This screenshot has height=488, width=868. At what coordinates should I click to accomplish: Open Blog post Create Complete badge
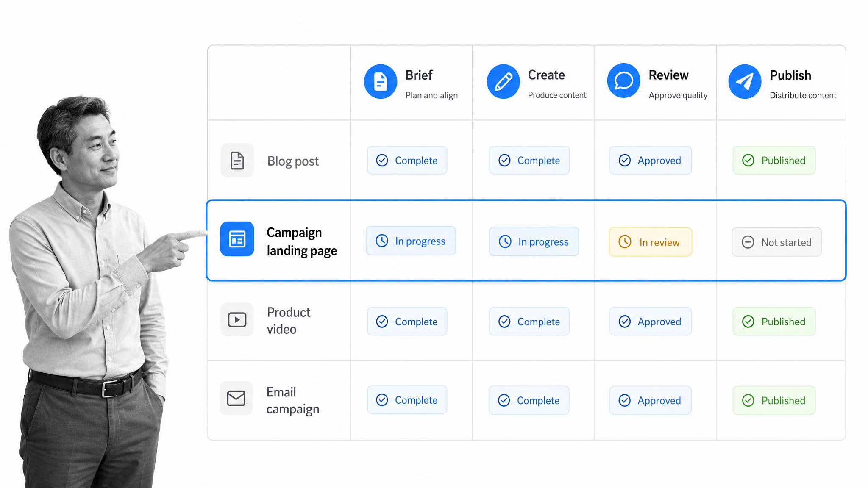(529, 160)
